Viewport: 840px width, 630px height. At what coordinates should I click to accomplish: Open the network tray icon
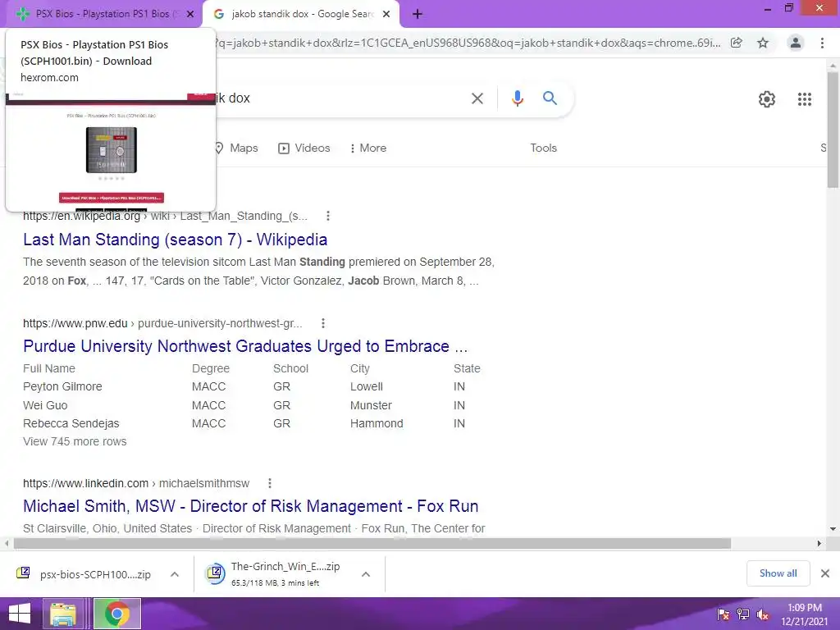tap(743, 614)
